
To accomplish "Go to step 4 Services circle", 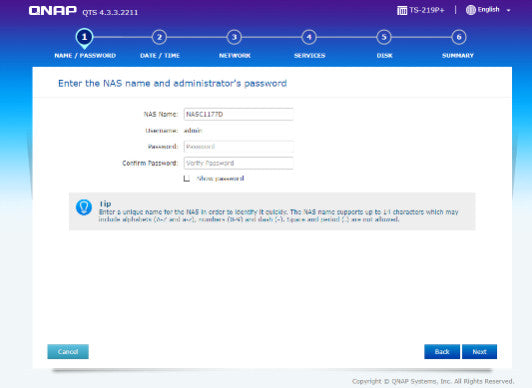I will coord(309,37).
